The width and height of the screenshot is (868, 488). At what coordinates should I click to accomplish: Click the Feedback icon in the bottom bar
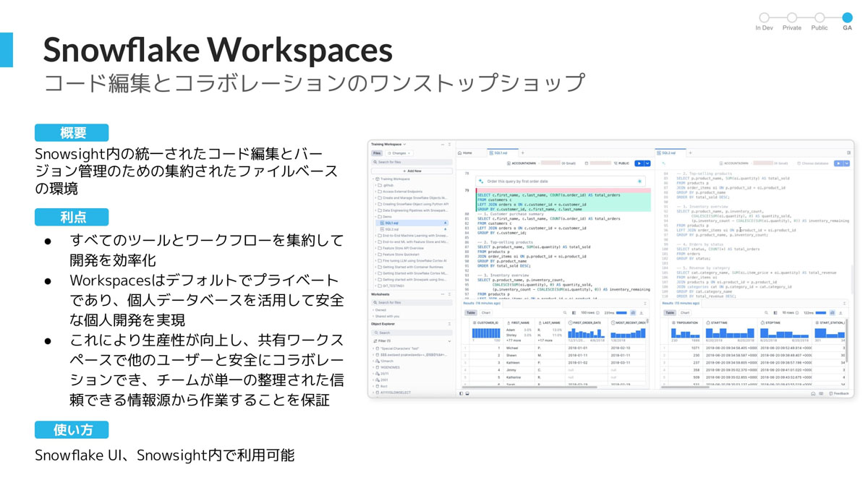tap(838, 394)
